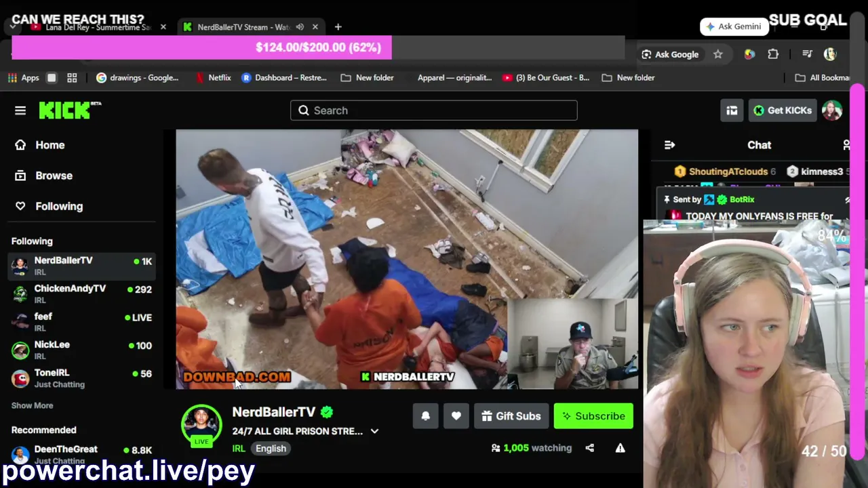This screenshot has width=868, height=488.
Task: Subscribe to NerdBallerTV
Action: pos(593,416)
